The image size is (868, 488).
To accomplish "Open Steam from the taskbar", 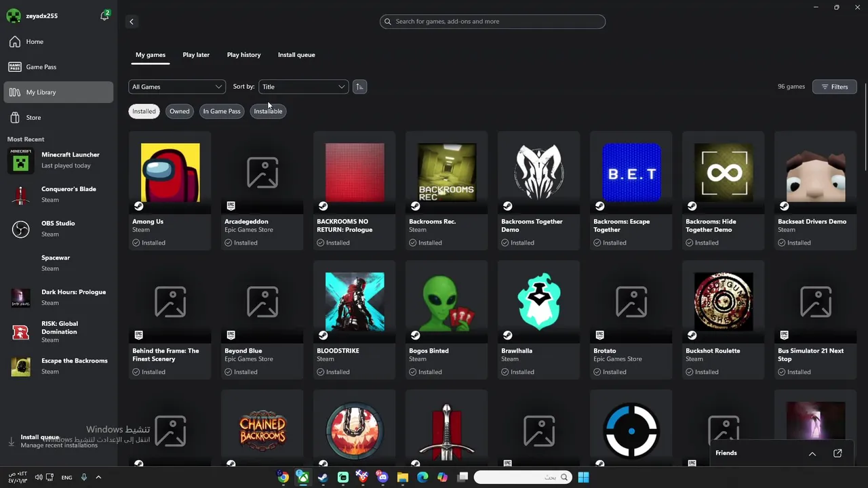I will coord(323,477).
